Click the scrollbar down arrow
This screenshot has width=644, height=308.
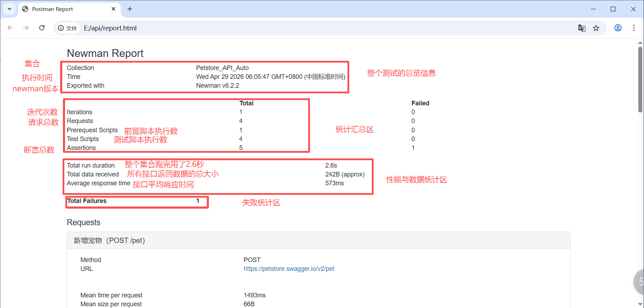click(x=640, y=304)
